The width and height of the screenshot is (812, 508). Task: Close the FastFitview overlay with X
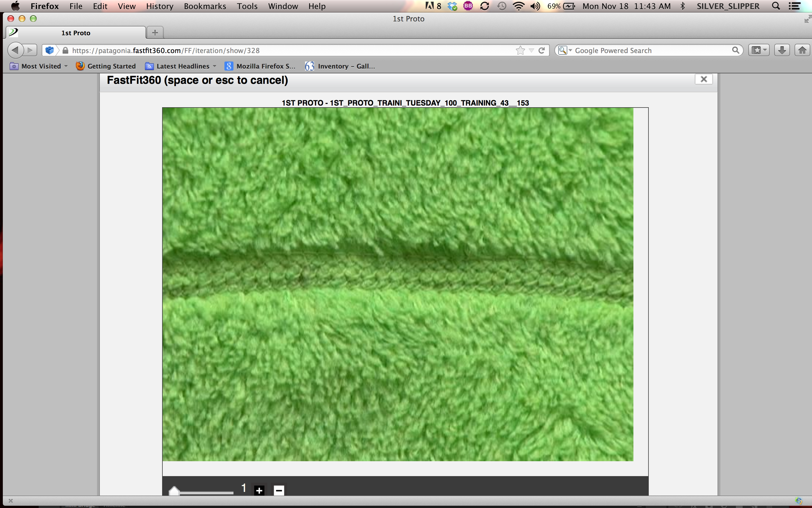click(704, 79)
